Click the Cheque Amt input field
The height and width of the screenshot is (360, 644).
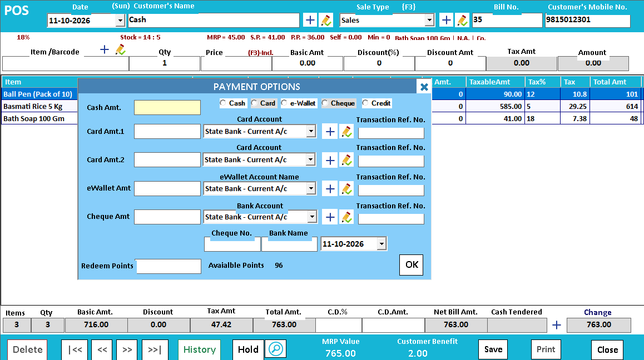tap(167, 217)
